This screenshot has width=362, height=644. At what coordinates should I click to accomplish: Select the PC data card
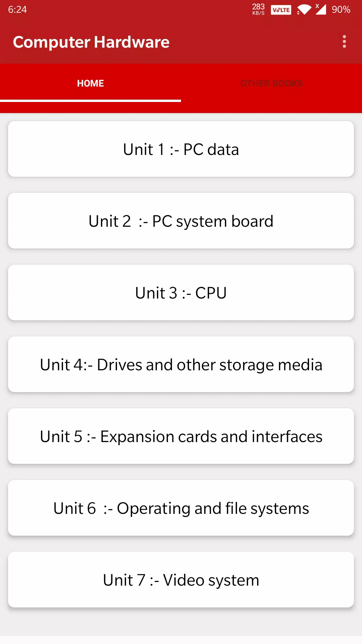point(181,149)
